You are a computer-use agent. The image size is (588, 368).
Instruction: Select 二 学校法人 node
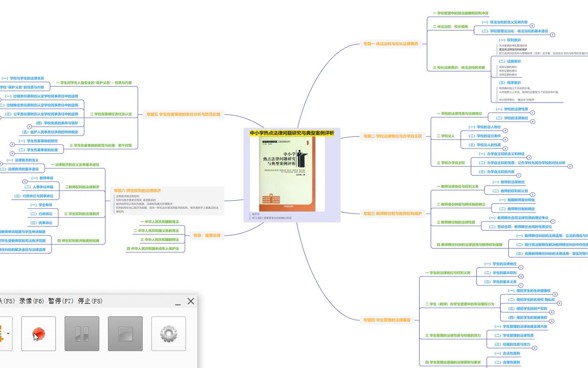click(445, 136)
